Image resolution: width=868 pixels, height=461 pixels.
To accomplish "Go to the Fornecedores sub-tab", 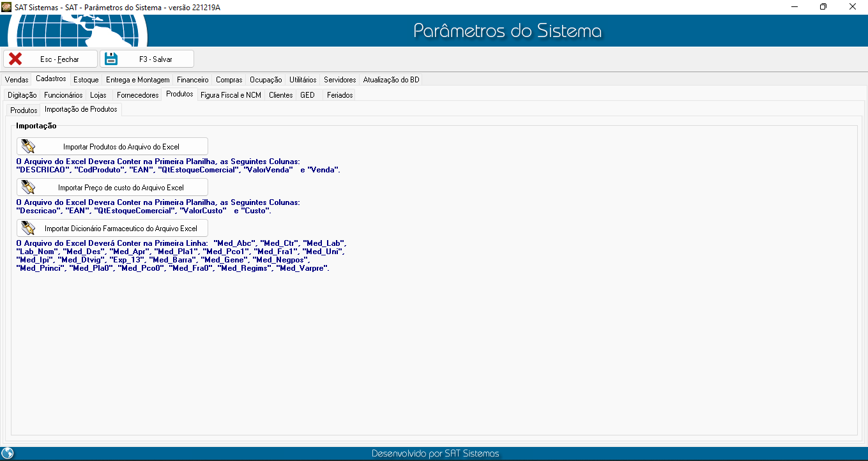I will click(138, 95).
